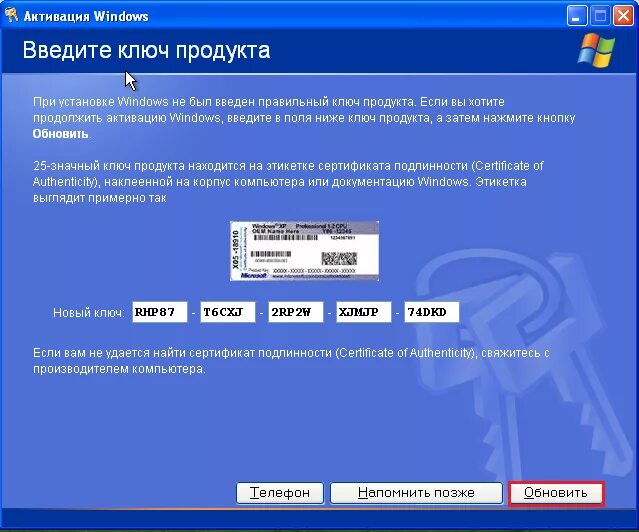Viewport: 639px width, 532px height.
Task: Click the text производителем компьютера.
Action: [x=119, y=369]
